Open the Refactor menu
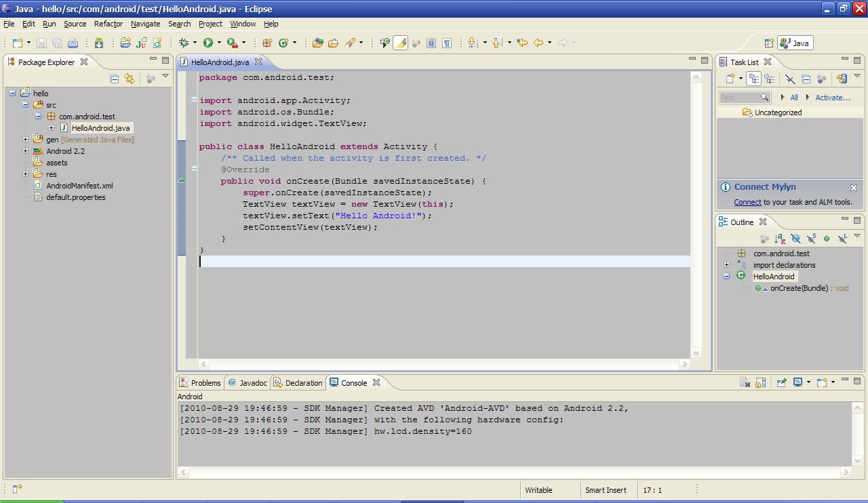This screenshot has width=868, height=503. 108,24
